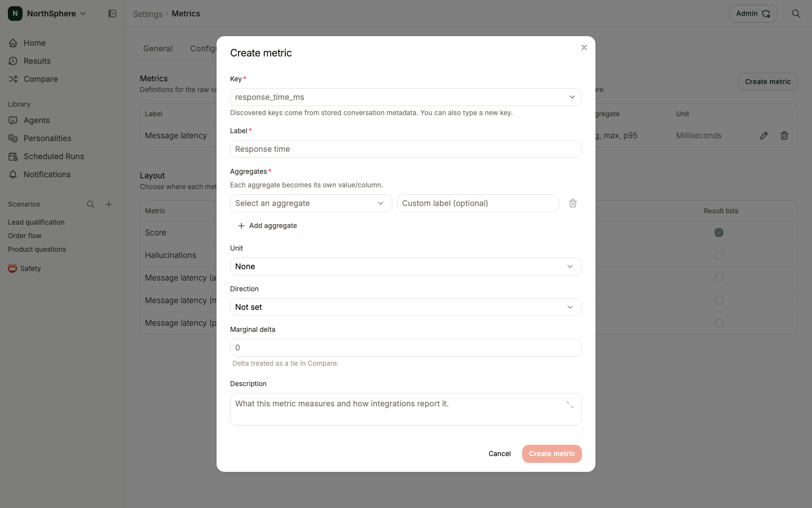
Task: Click the NorthSphere logo icon
Action: [15, 14]
